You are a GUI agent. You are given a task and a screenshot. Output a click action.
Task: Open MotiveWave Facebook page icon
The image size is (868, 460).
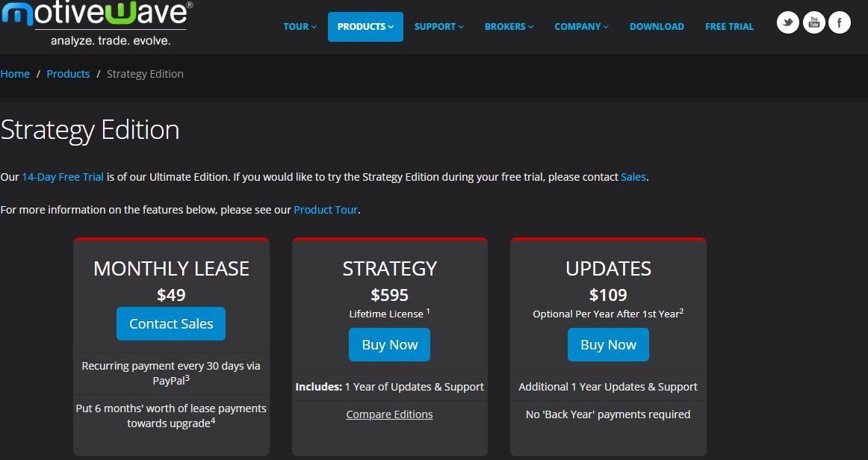click(x=839, y=22)
